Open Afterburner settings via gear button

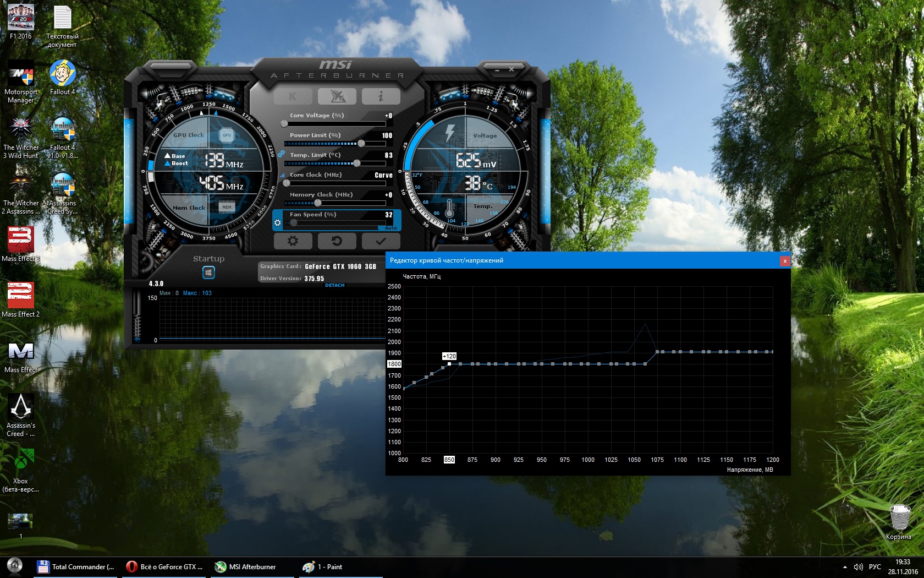293,241
